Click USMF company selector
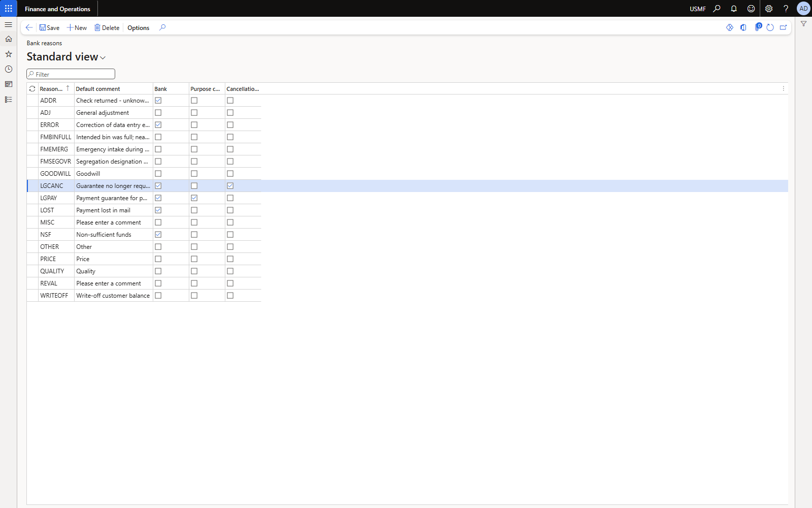The width and height of the screenshot is (812, 508). (697, 9)
